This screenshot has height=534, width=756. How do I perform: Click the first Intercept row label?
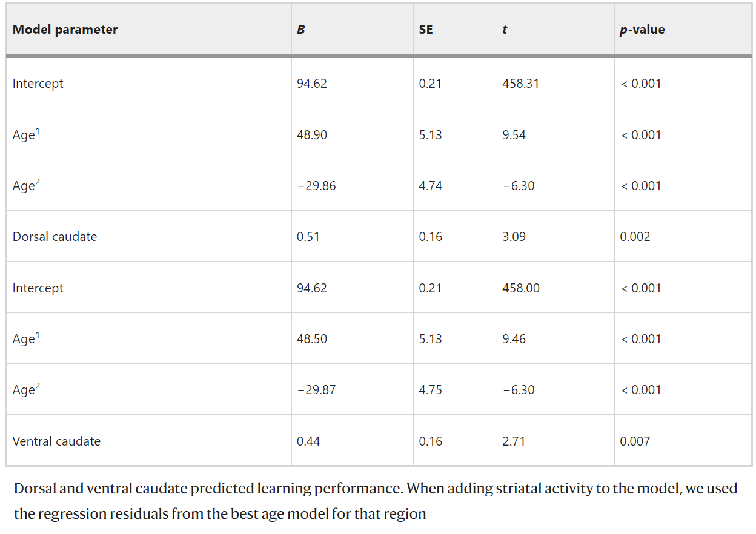[38, 84]
